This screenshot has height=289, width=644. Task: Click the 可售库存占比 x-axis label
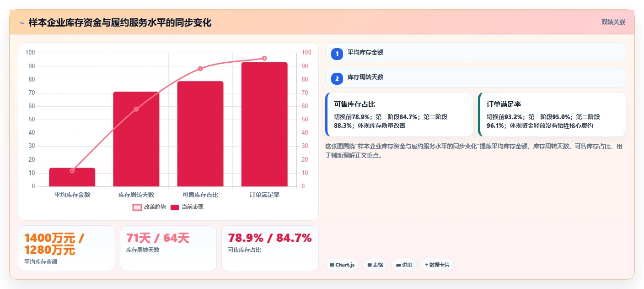[x=200, y=195]
